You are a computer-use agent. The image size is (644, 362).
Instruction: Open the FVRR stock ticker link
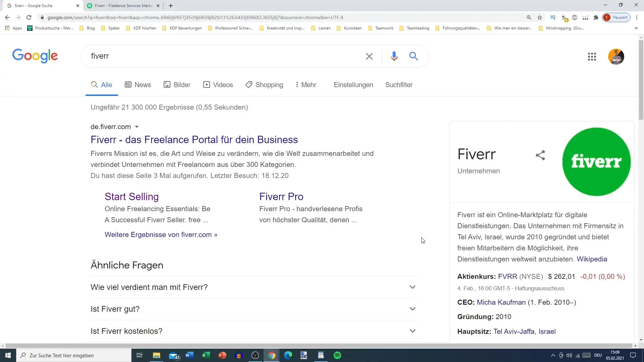point(507,277)
